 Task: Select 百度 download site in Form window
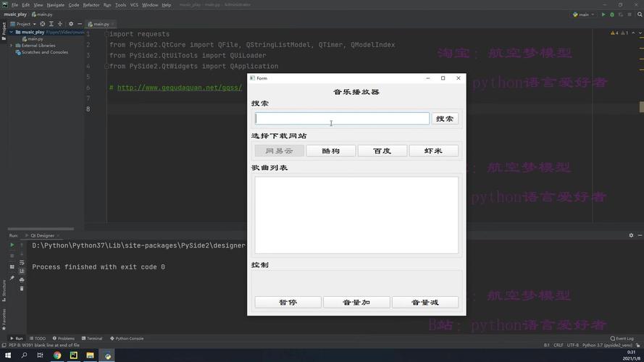(x=382, y=151)
